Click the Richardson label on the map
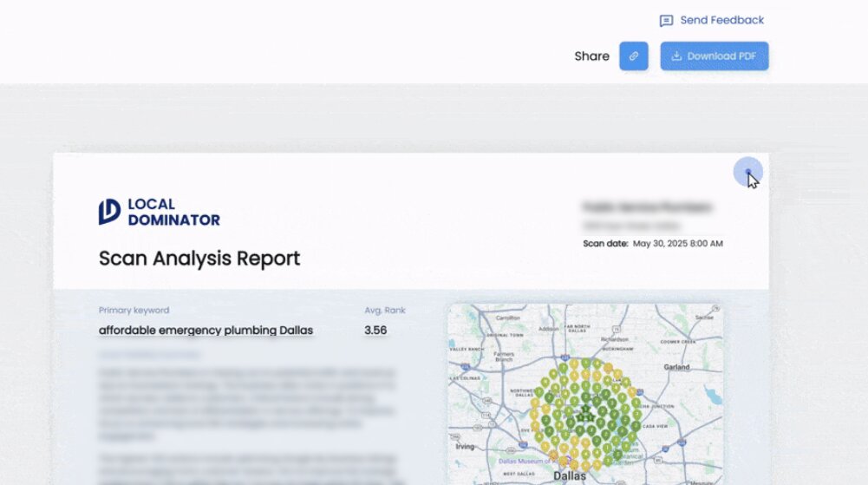The image size is (868, 485). click(x=614, y=340)
